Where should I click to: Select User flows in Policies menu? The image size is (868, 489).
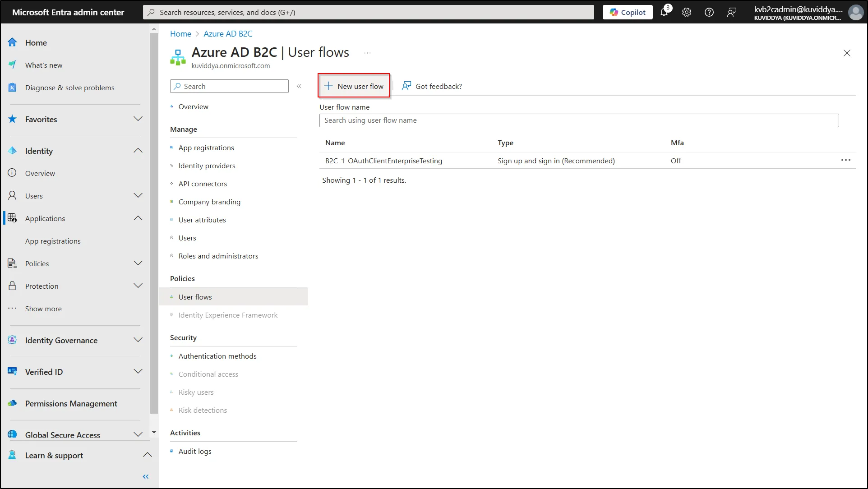(x=233, y=297)
